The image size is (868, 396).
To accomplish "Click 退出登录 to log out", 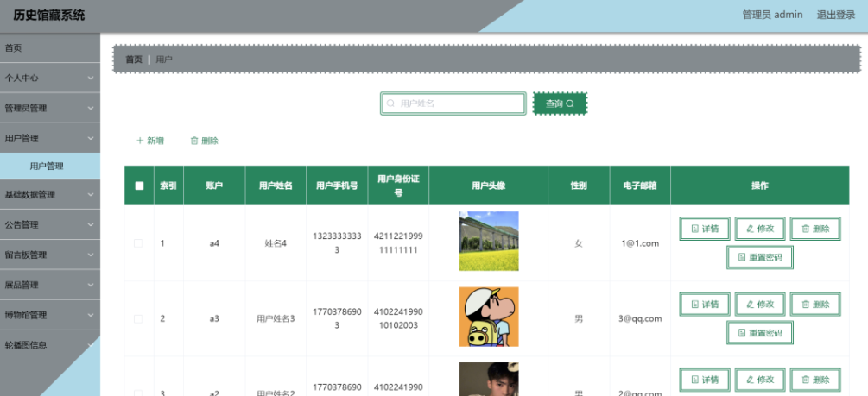I will click(x=836, y=15).
